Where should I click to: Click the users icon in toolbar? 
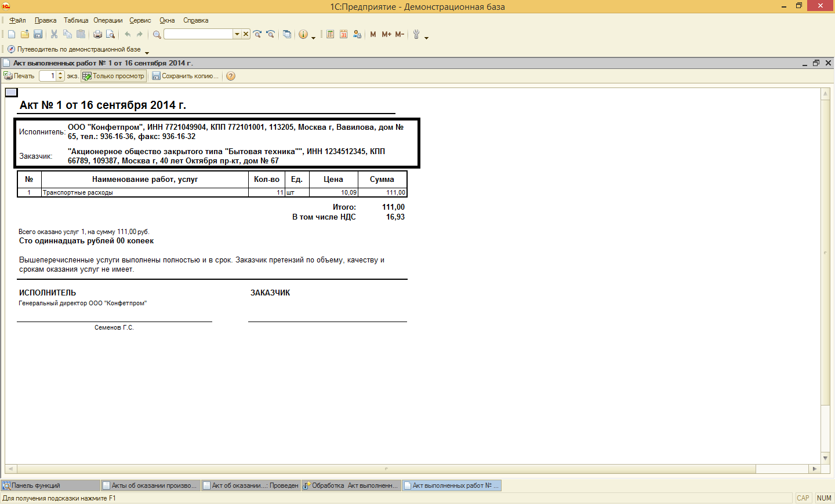point(357,34)
